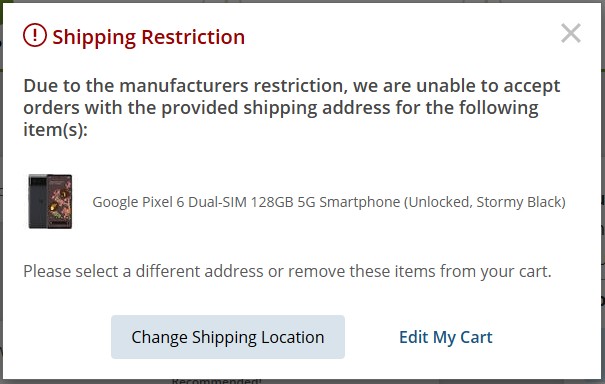Click 'remove these items from your cart' text
The image size is (605, 384).
pyautogui.click(x=420, y=271)
